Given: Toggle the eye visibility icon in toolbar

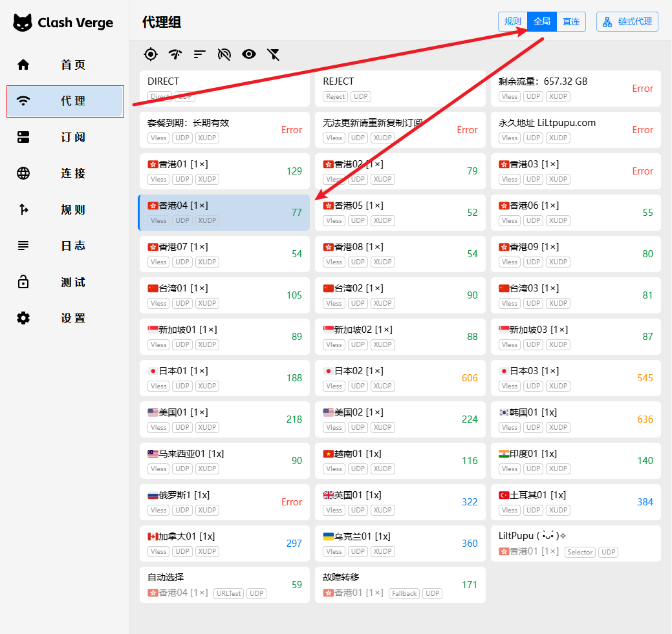Looking at the screenshot, I should pyautogui.click(x=249, y=54).
